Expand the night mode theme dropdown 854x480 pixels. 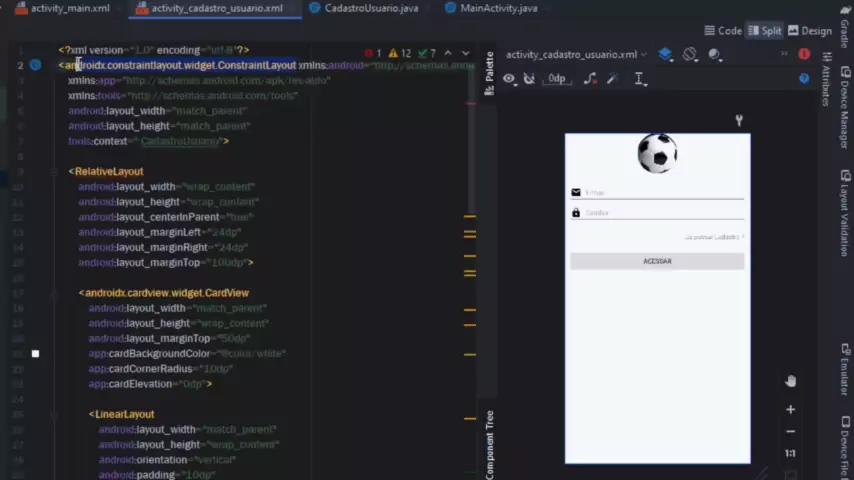click(716, 54)
